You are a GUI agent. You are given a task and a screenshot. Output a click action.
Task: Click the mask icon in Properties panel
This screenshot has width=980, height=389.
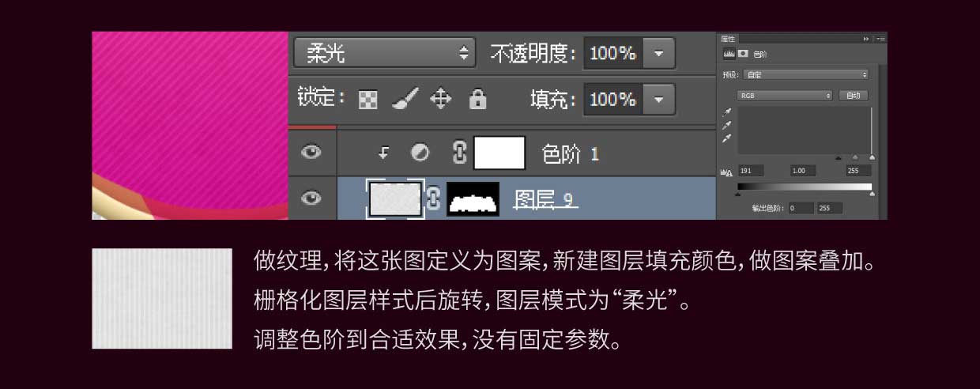click(x=743, y=54)
